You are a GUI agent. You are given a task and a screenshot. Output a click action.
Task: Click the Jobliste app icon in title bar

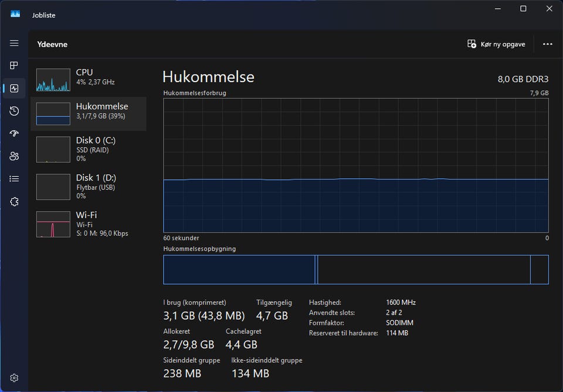click(15, 15)
